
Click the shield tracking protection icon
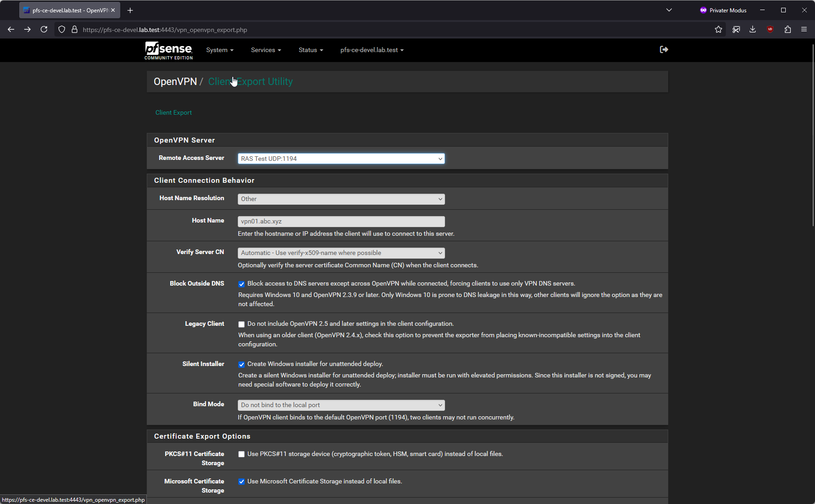pos(62,30)
